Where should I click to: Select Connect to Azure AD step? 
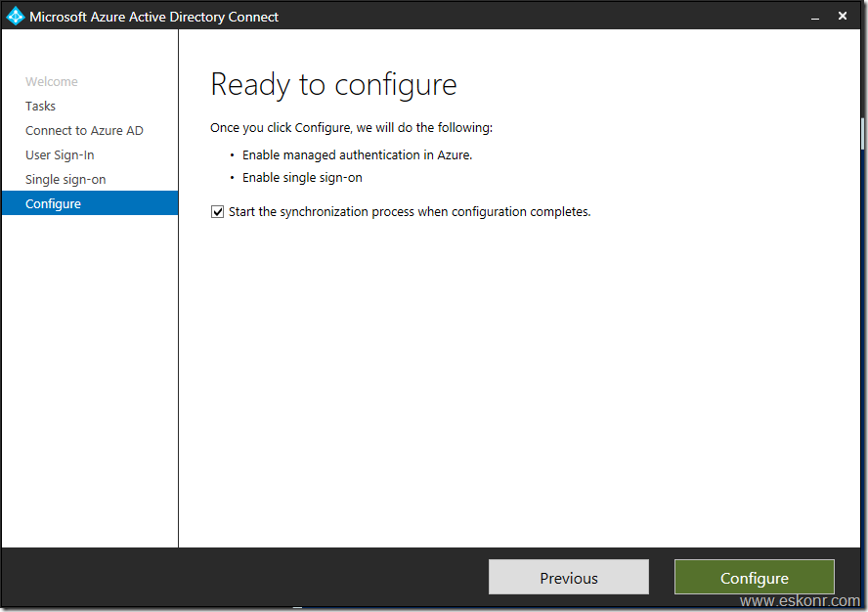point(84,130)
